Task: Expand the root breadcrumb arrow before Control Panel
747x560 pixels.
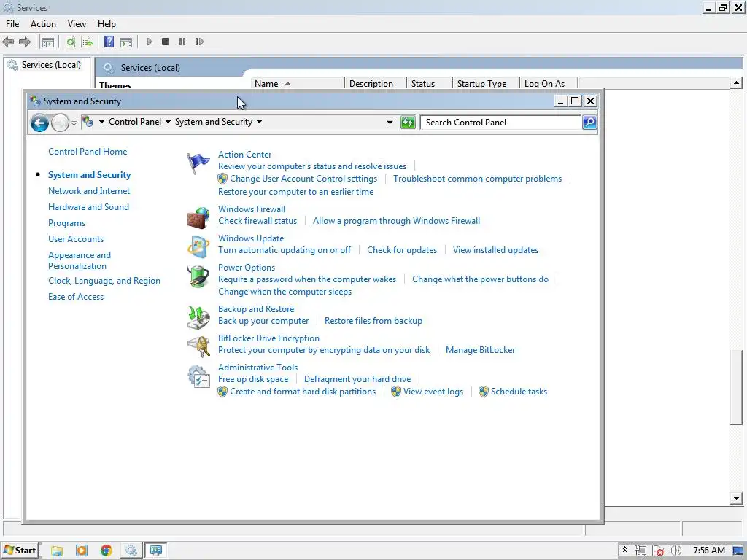Action: coord(101,122)
